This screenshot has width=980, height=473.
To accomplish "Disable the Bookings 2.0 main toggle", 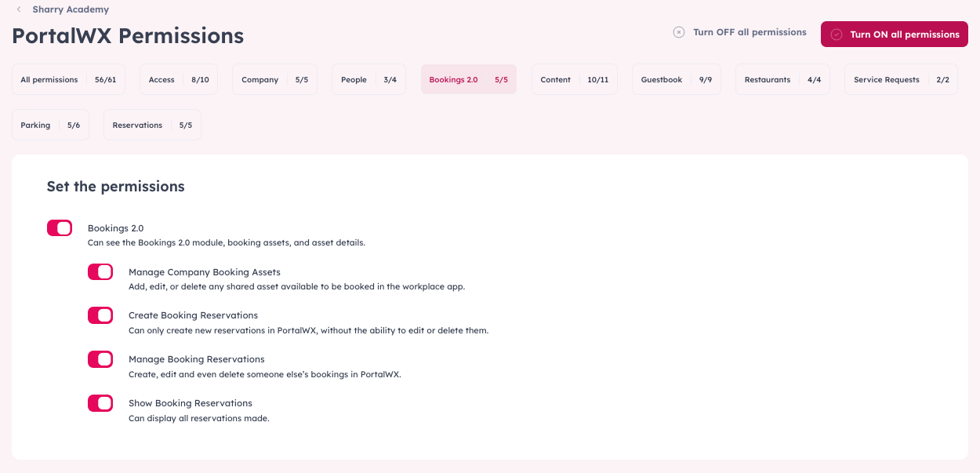I will click(x=60, y=227).
